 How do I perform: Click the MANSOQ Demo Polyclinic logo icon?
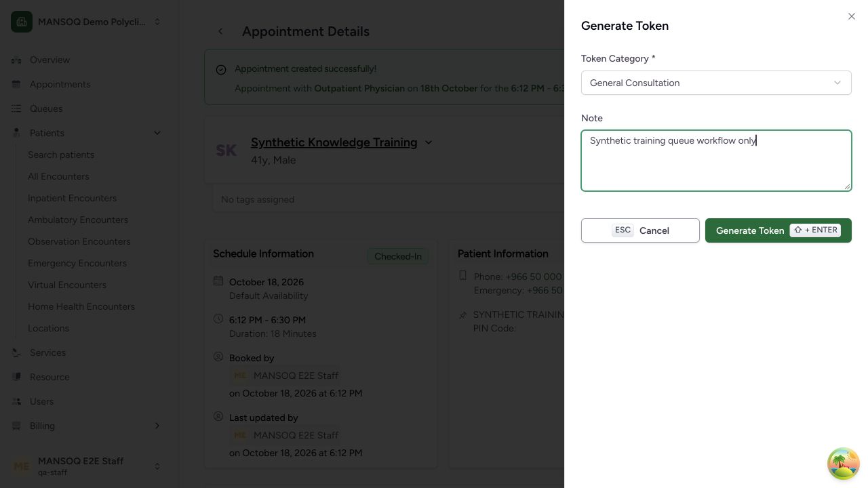point(22,22)
